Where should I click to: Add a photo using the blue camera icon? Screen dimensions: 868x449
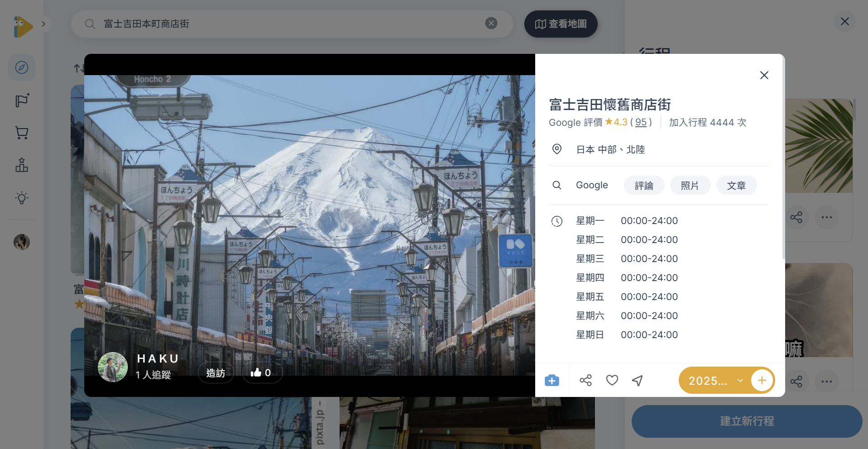click(x=551, y=380)
